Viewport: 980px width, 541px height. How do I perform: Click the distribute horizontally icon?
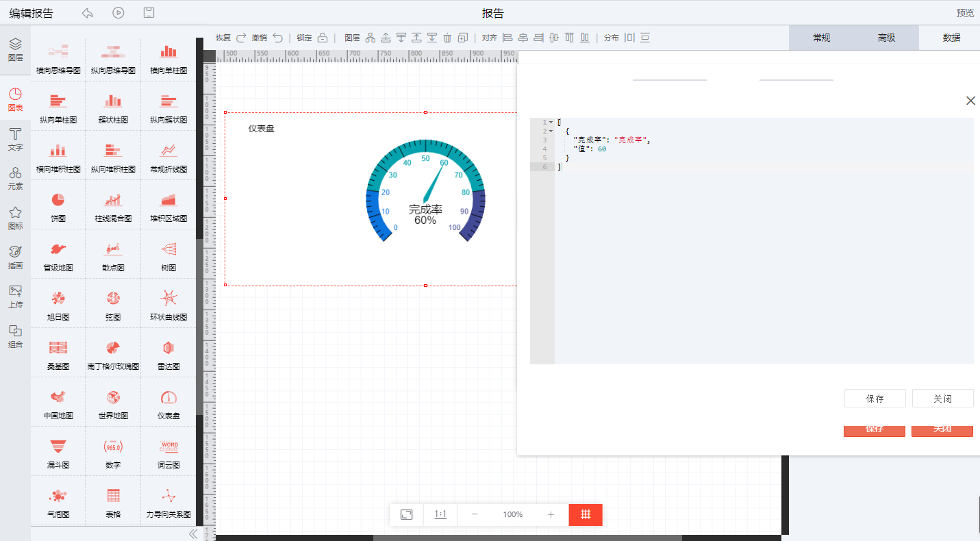coord(629,38)
